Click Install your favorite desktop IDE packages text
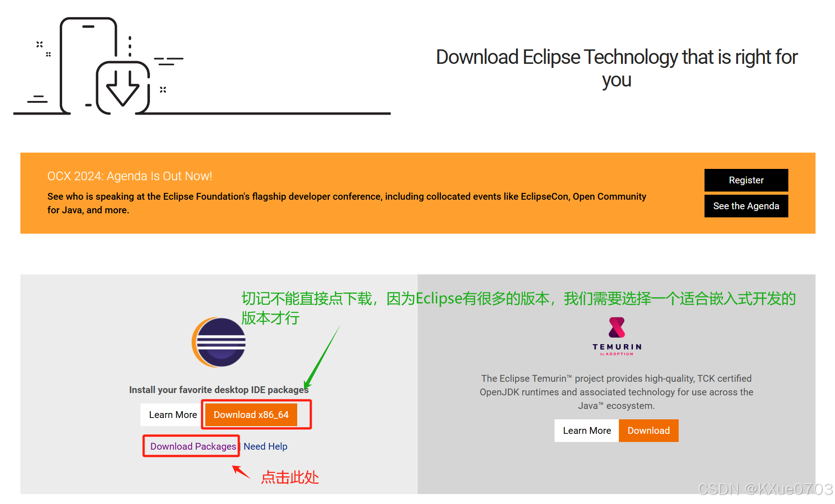The image size is (835, 504). [219, 390]
